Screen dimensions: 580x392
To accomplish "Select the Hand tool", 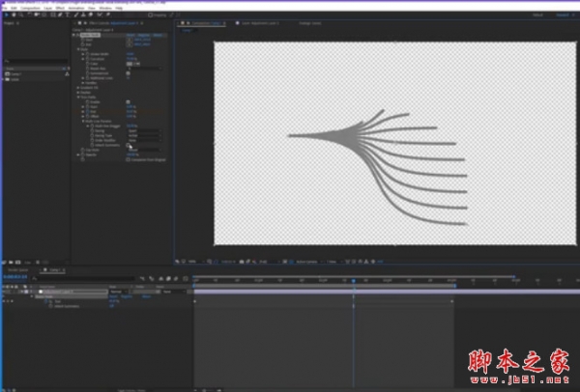I will 14,14.
